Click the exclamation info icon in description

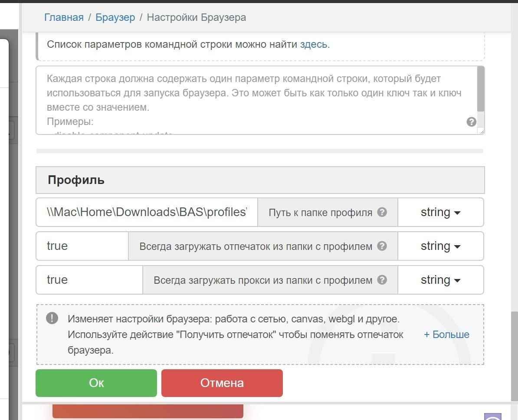52,318
